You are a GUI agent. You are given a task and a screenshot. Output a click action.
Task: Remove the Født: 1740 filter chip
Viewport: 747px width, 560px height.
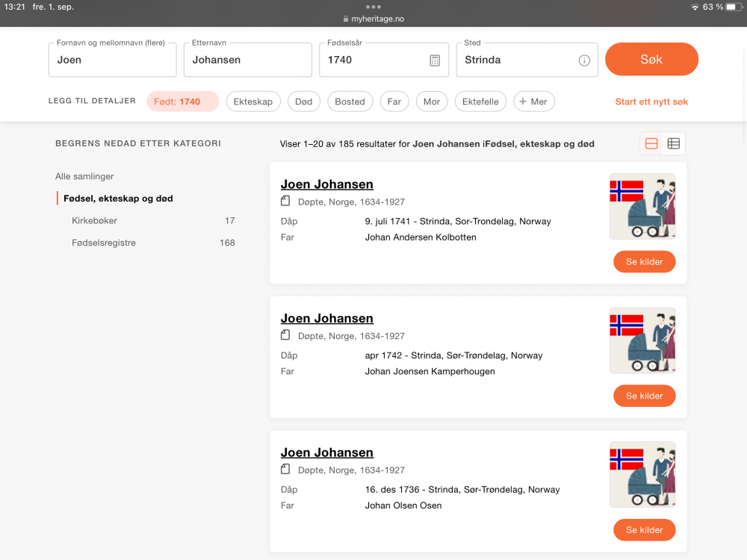[182, 102]
